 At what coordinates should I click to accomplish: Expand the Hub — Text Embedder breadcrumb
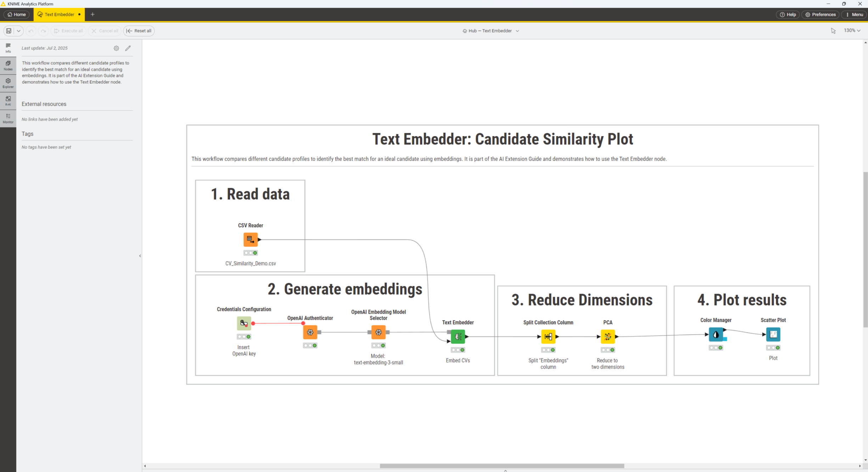491,31
